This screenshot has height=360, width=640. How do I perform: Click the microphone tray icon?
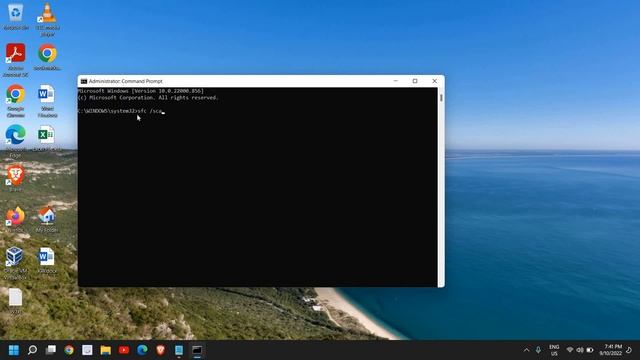pos(538,350)
